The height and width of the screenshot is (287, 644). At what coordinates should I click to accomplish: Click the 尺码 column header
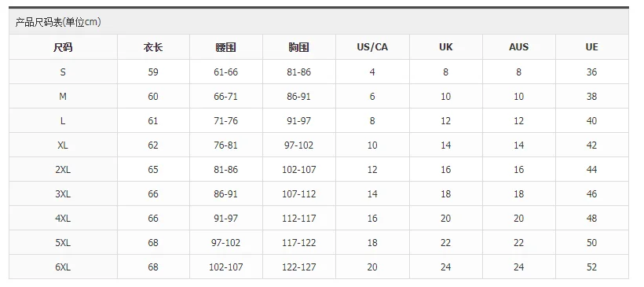point(63,47)
